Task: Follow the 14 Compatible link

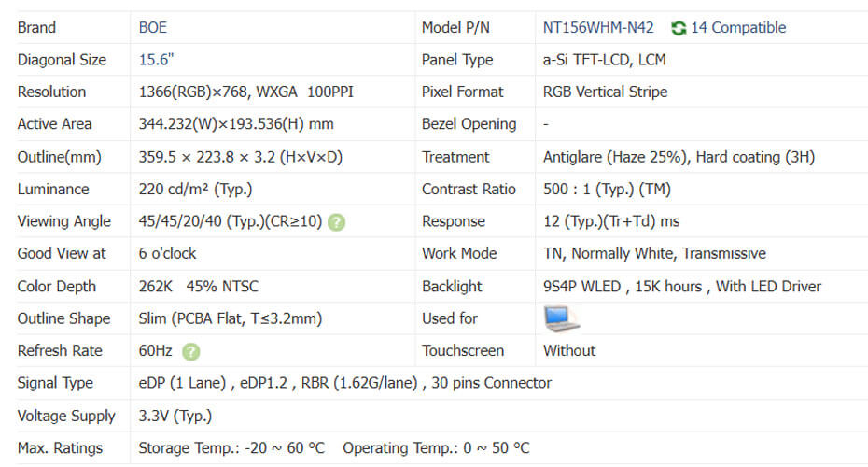Action: point(737,28)
